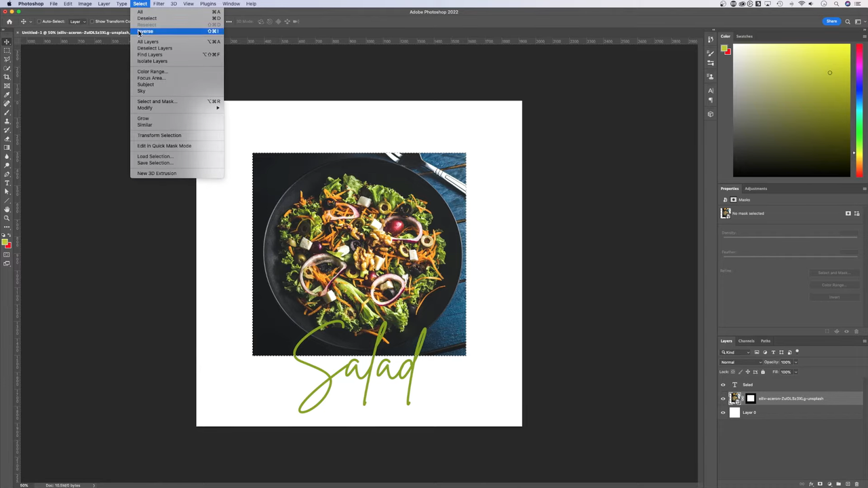
Task: Hide the Salad text layer
Action: click(x=723, y=385)
